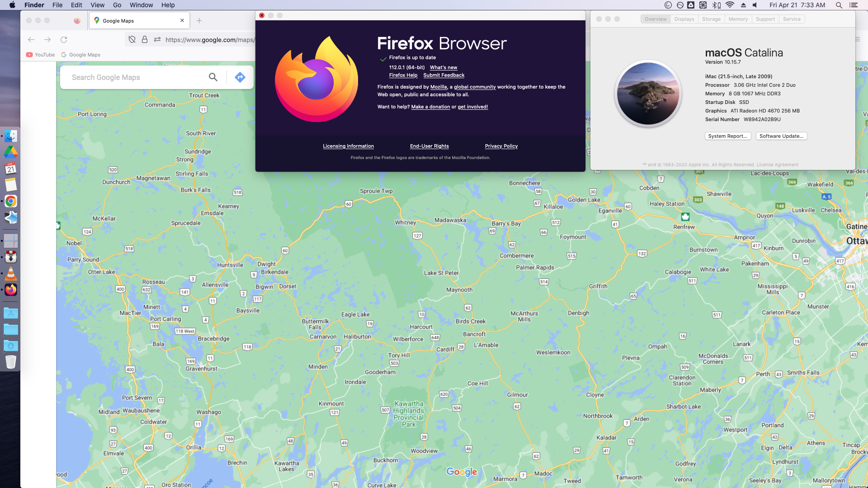Image resolution: width=868 pixels, height=488 pixels.
Task: Click the menu bar date and time
Action: 797,5
